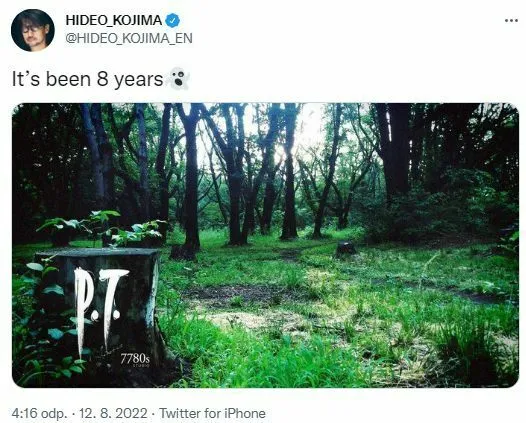Click the flat top of the P.T. stump
Screen dimensions: 526x423
(x=98, y=252)
